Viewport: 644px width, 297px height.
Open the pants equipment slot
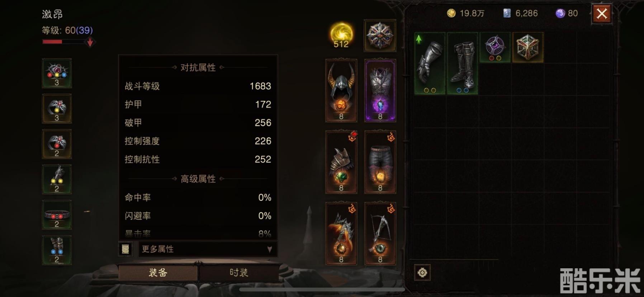(x=380, y=162)
